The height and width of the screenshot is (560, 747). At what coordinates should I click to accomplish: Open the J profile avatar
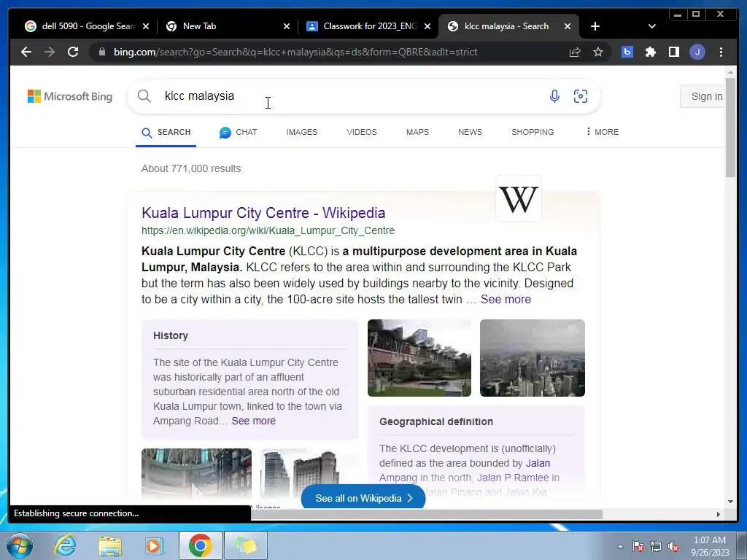coord(697,52)
